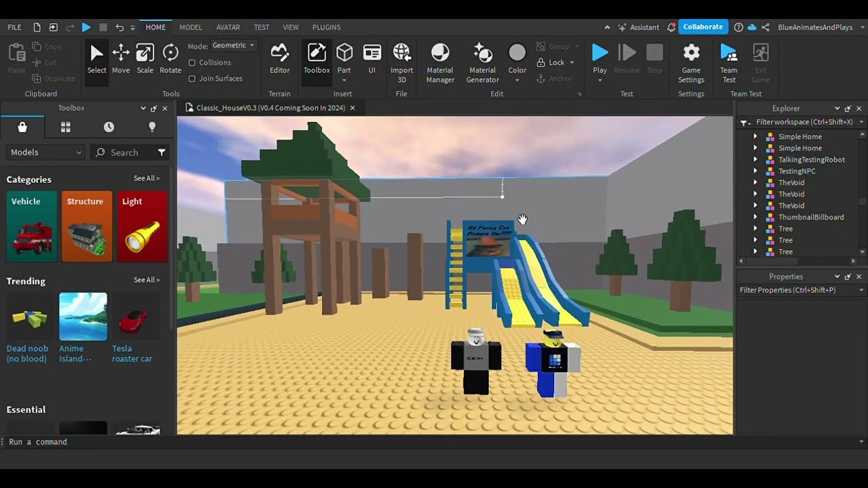The image size is (868, 488).
Task: Open the Mode Geometric dropdown
Action: click(x=233, y=45)
